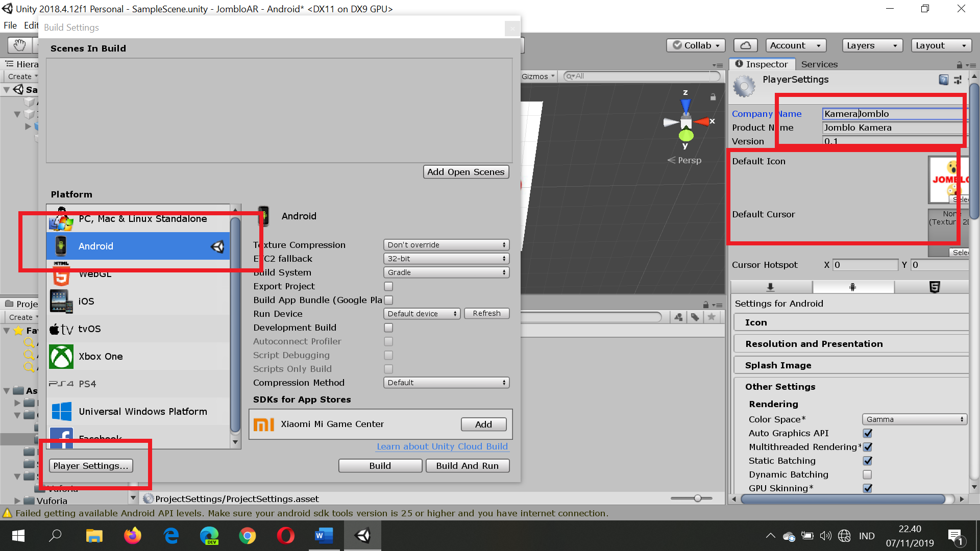Open Learn about Unity Cloud Build link
This screenshot has height=551, width=980.
point(442,446)
